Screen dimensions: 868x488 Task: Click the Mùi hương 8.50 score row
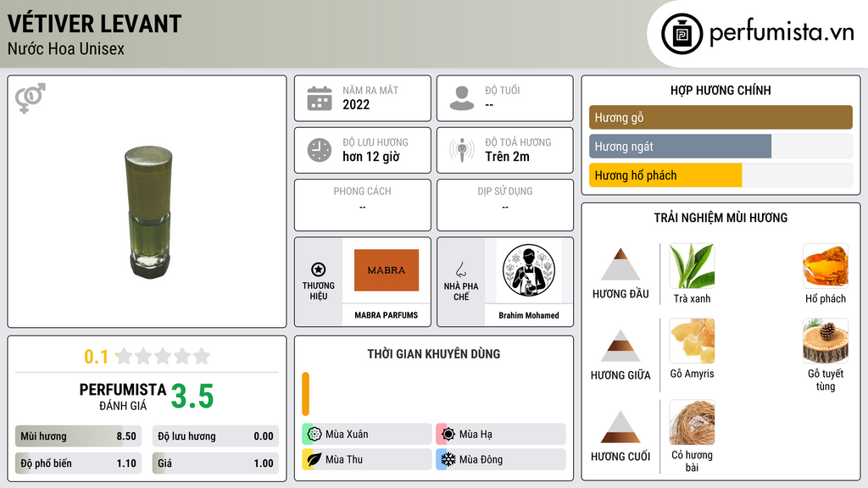tap(79, 436)
